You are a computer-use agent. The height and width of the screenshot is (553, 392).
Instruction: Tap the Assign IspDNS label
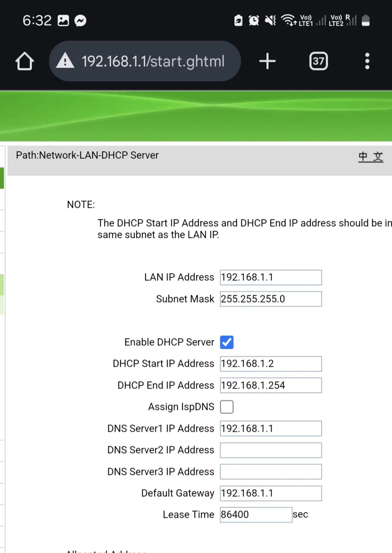coord(181,407)
